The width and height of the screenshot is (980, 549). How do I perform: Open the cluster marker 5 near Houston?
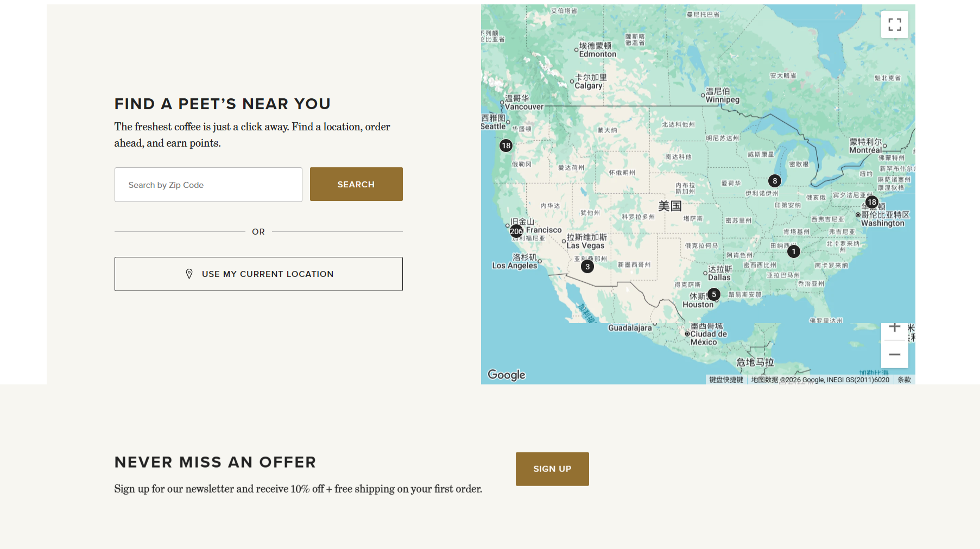(714, 294)
